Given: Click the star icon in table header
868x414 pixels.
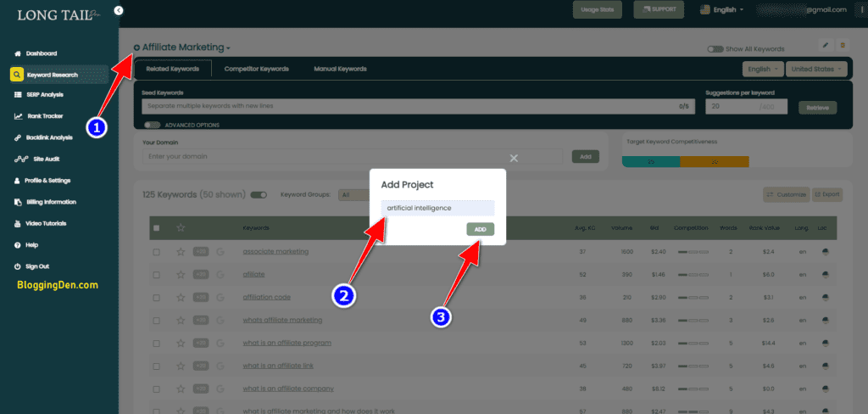Looking at the screenshot, I should pos(180,227).
